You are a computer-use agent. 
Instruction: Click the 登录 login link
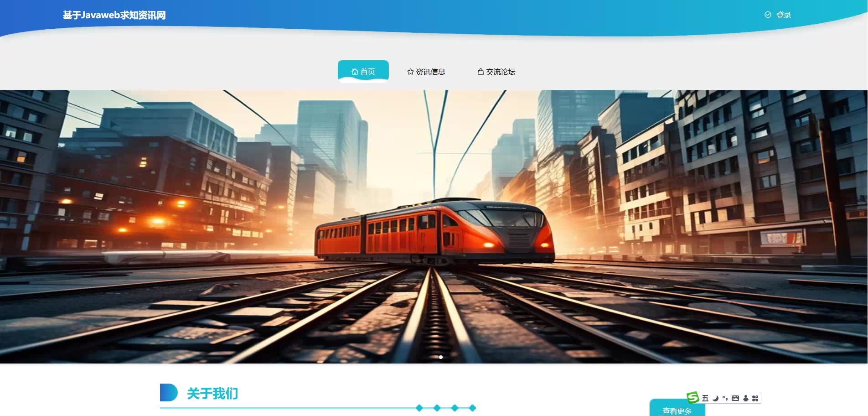tap(778, 15)
